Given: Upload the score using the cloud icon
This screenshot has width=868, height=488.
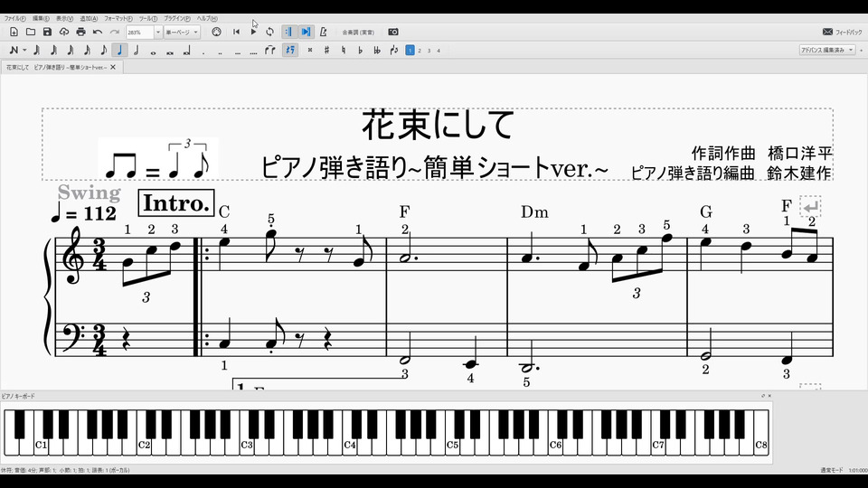Looking at the screenshot, I should [x=64, y=33].
